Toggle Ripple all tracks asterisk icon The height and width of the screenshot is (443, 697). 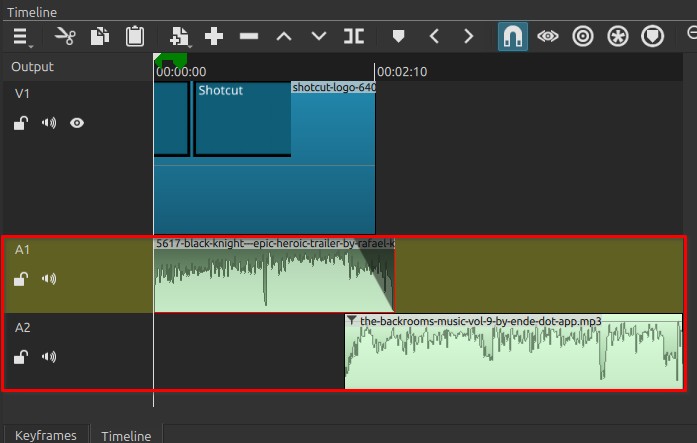click(x=618, y=37)
